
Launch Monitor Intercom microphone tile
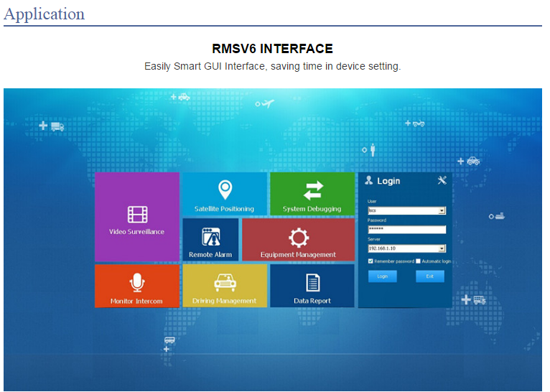[x=137, y=286]
